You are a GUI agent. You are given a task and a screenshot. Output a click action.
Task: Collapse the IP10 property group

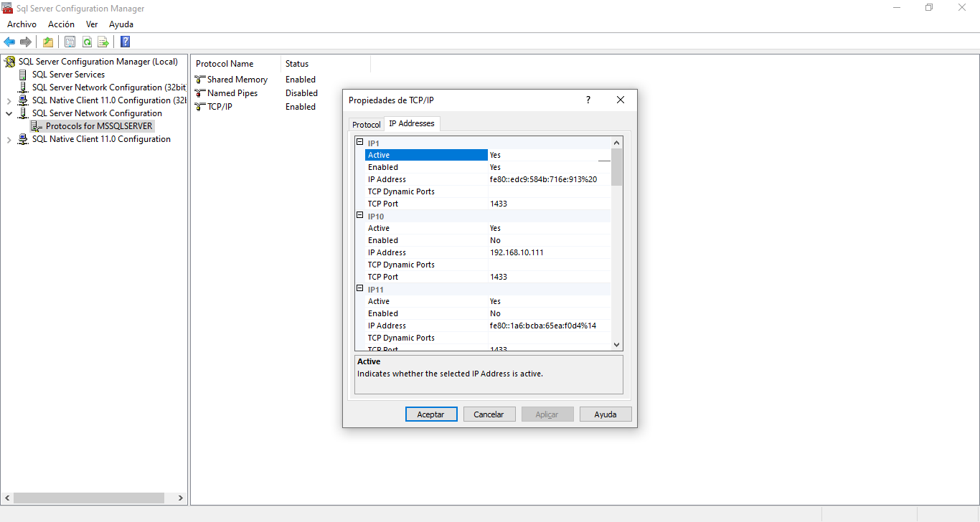point(360,216)
